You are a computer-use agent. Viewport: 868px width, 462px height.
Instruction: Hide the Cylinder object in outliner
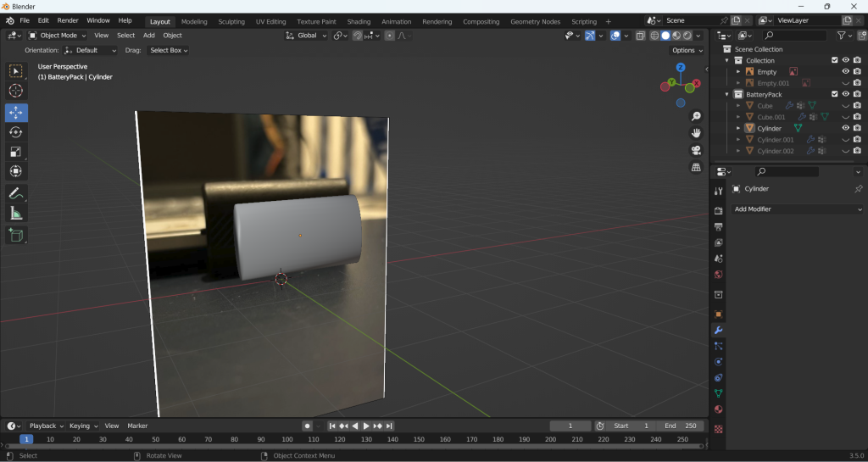(x=845, y=128)
